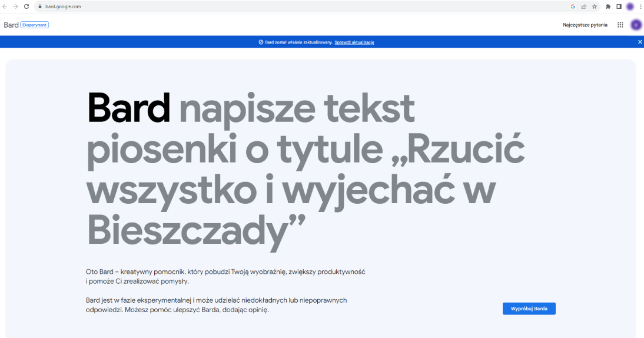Click the padlock site info icon
This screenshot has width=644, height=338.
click(40, 6)
